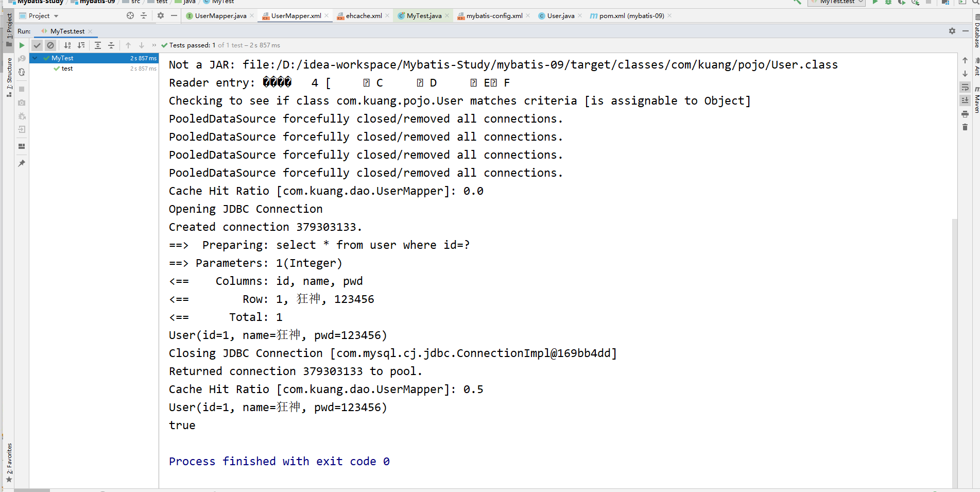Close the pom.xml tab
Image resolution: width=980 pixels, height=492 pixels.
pyautogui.click(x=669, y=16)
